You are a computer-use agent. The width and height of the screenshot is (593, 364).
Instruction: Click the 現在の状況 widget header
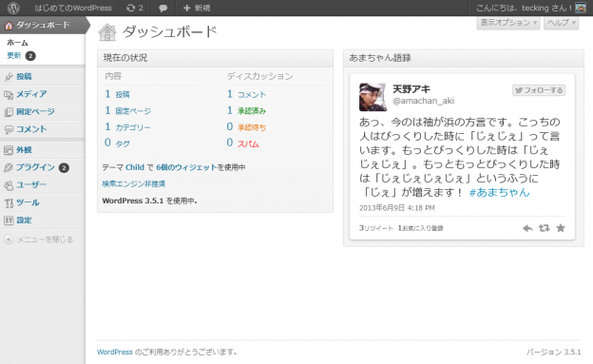(x=215, y=58)
